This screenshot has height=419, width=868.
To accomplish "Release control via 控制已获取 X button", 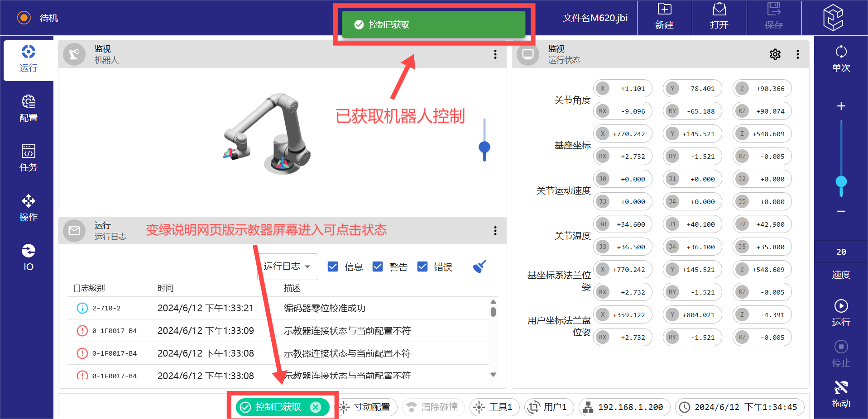I will [316, 407].
